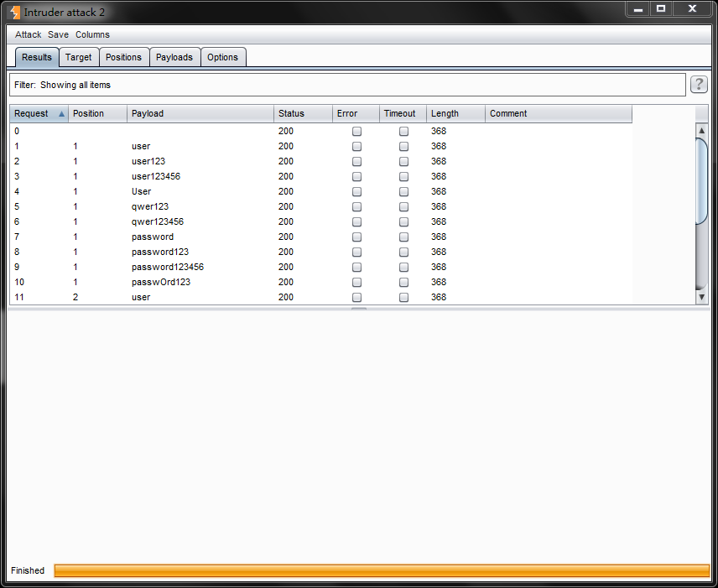Click the scrollbar up arrow
718x588 pixels.
pos(701,131)
